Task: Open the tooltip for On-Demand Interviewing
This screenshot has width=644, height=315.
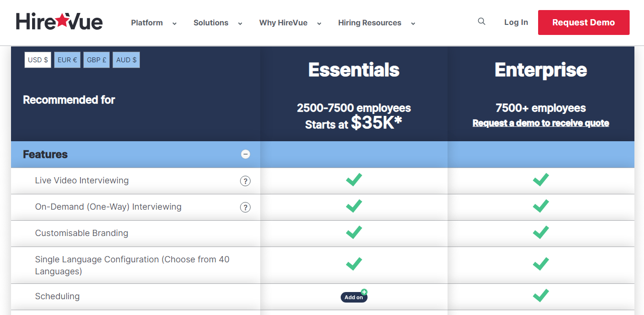Action: click(245, 207)
